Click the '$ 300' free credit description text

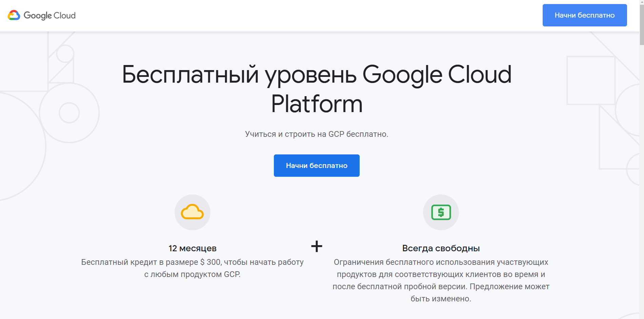pos(193,268)
